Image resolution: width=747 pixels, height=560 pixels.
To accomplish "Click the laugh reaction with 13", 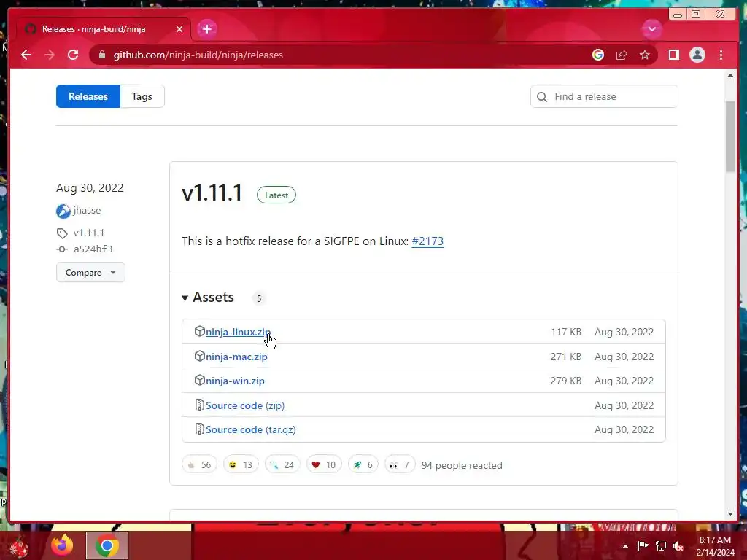I will click(241, 464).
